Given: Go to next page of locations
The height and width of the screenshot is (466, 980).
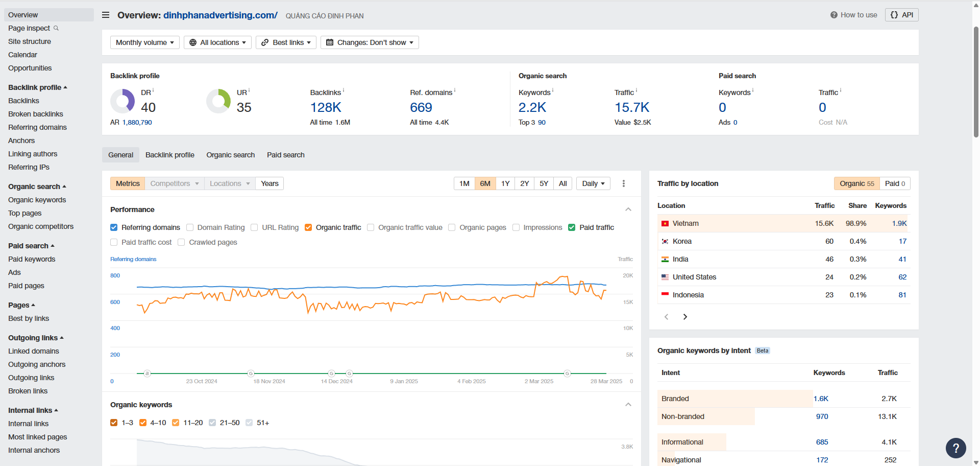Looking at the screenshot, I should (x=685, y=317).
